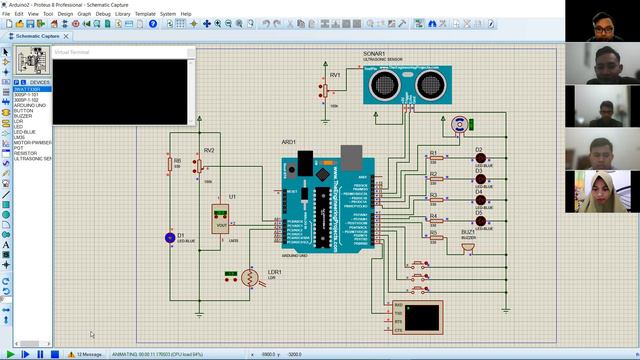Select BUZZER in the devices list
Screen dimensions: 640x360
point(23,116)
